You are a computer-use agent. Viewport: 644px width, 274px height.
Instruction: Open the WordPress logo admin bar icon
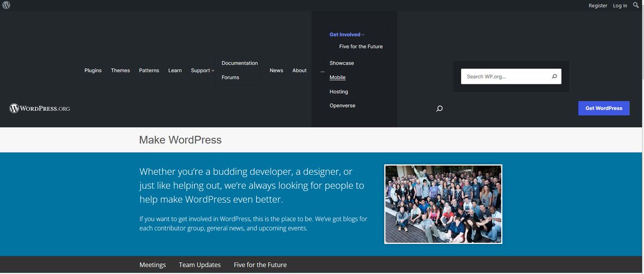pos(6,5)
